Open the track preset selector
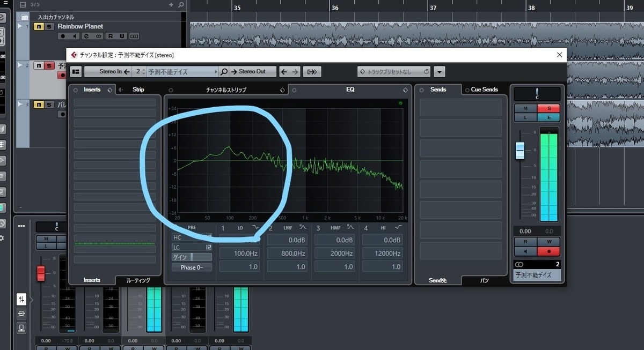The width and height of the screenshot is (644, 350). (x=394, y=71)
